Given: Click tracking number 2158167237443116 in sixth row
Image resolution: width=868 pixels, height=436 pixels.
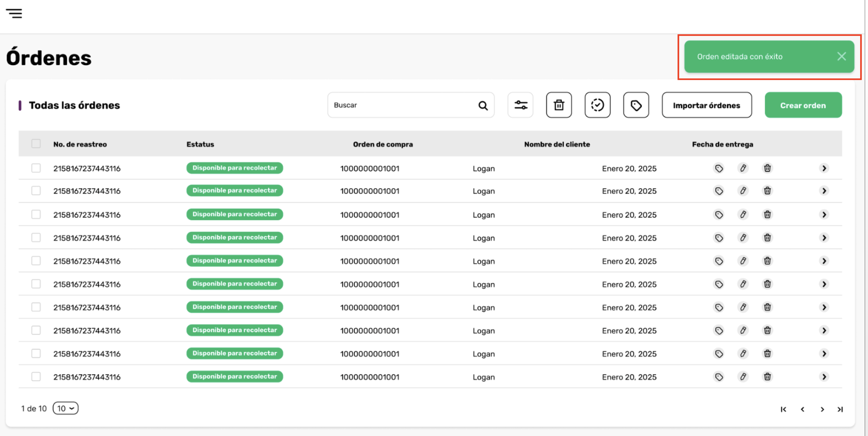Looking at the screenshot, I should (87, 284).
